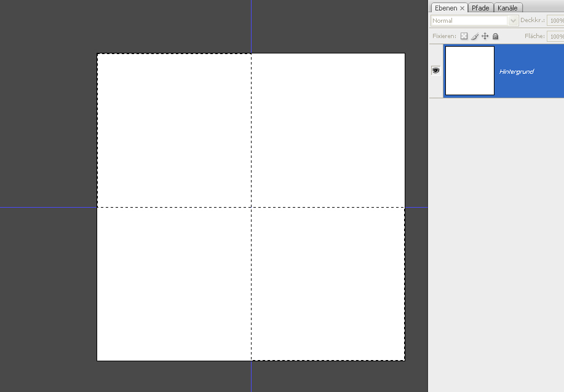
Task: Toggle lock transparent pixels icon
Action: point(464,36)
